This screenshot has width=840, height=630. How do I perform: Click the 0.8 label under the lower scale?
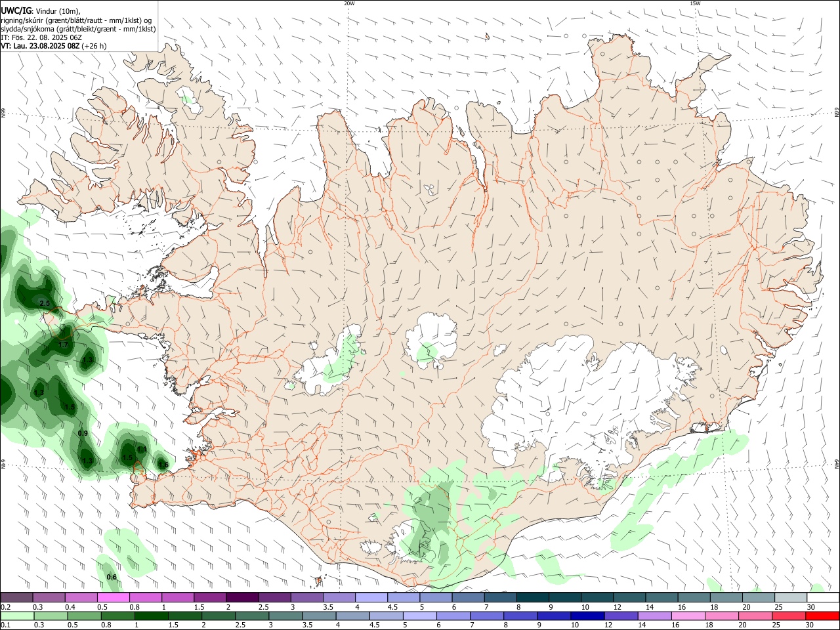106,625
